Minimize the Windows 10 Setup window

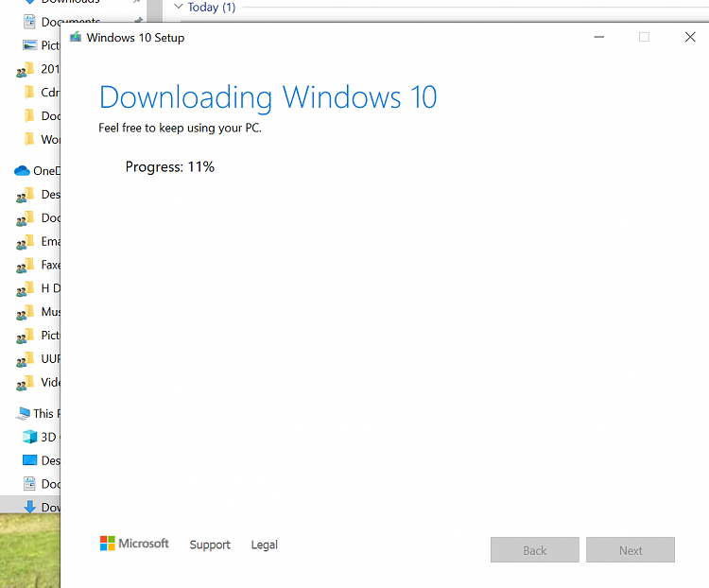[599, 37]
